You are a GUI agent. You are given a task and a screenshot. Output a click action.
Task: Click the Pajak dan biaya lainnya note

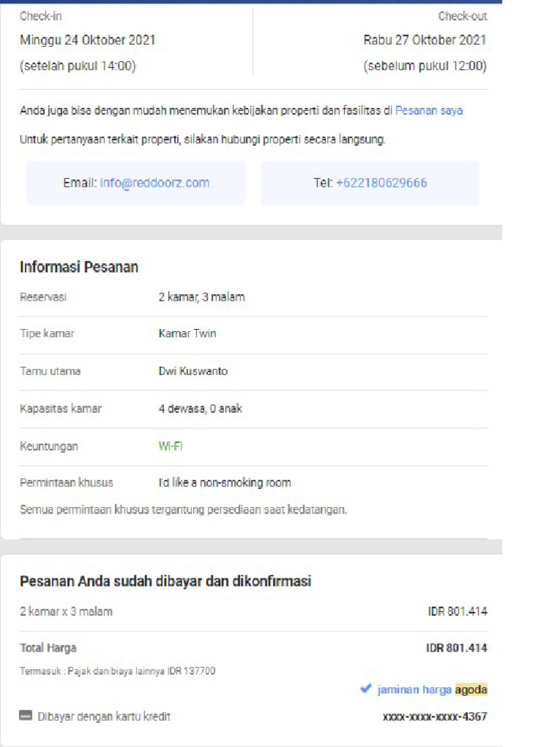point(117,671)
